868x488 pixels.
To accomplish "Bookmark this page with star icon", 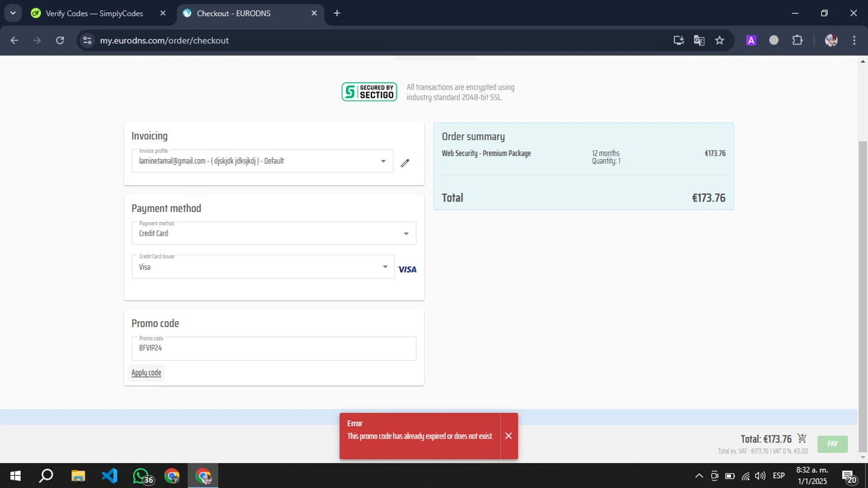I will [x=720, y=41].
